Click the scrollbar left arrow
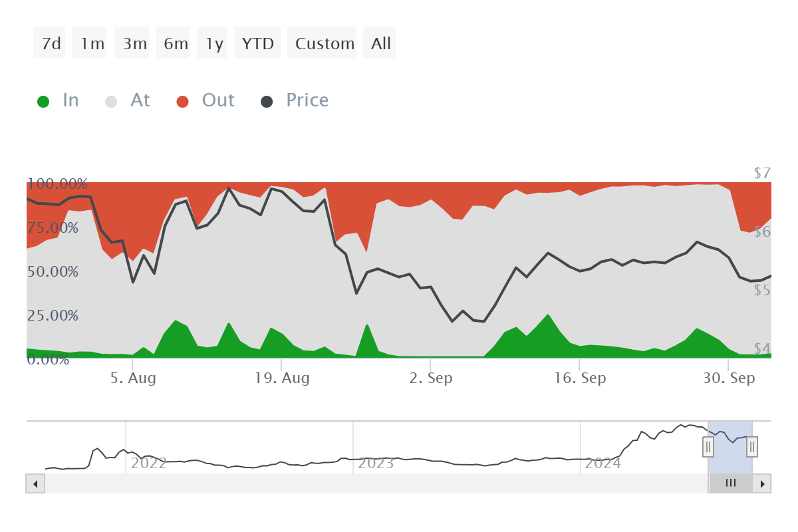Image resolution: width=798 pixels, height=532 pixels. coord(35,483)
